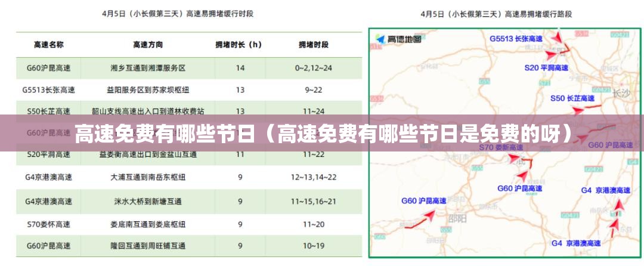Click the 益娄衡高速出口到金盆山互通 cell
Image resolution: width=644 pixels, height=266 pixels.
tap(148, 154)
